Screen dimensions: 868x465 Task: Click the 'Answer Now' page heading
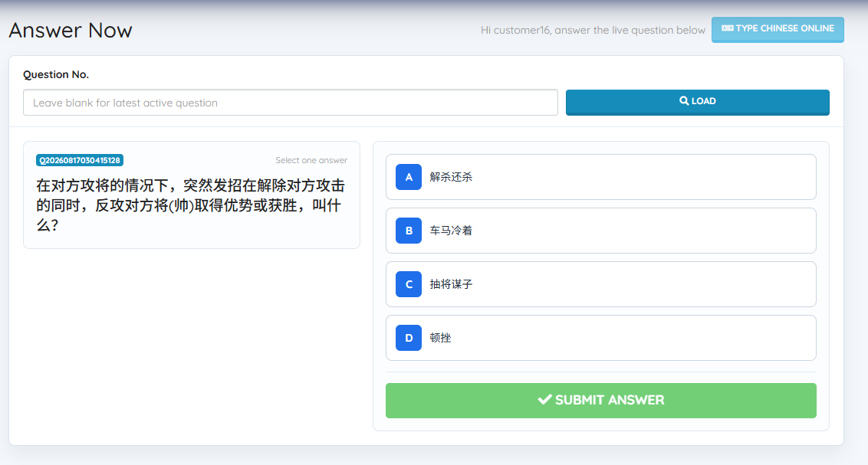pyautogui.click(x=71, y=31)
